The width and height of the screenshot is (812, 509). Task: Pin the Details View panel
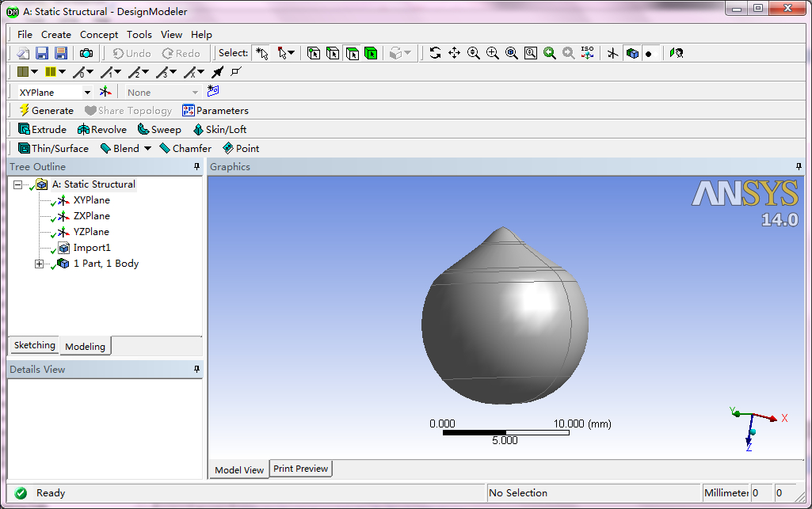196,370
